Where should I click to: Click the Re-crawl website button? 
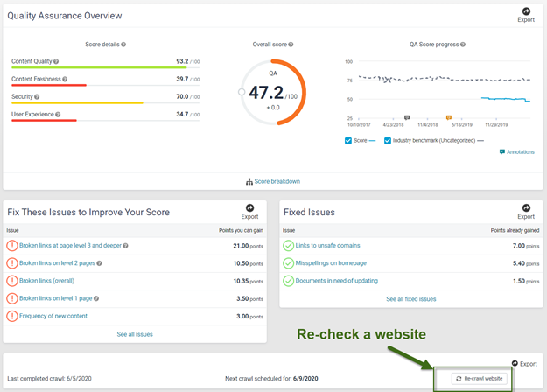(x=480, y=378)
